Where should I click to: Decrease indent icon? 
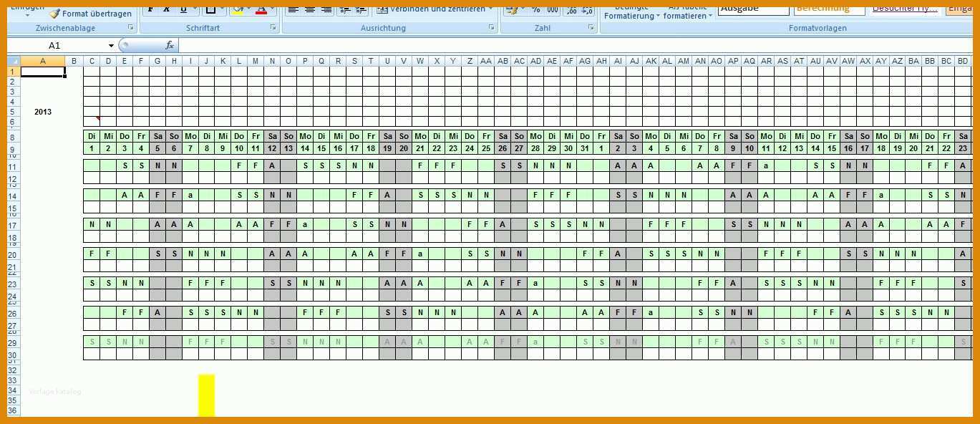click(x=344, y=9)
